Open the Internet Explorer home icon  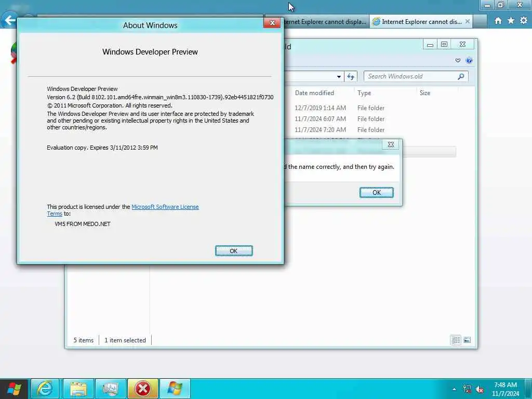pos(498,21)
